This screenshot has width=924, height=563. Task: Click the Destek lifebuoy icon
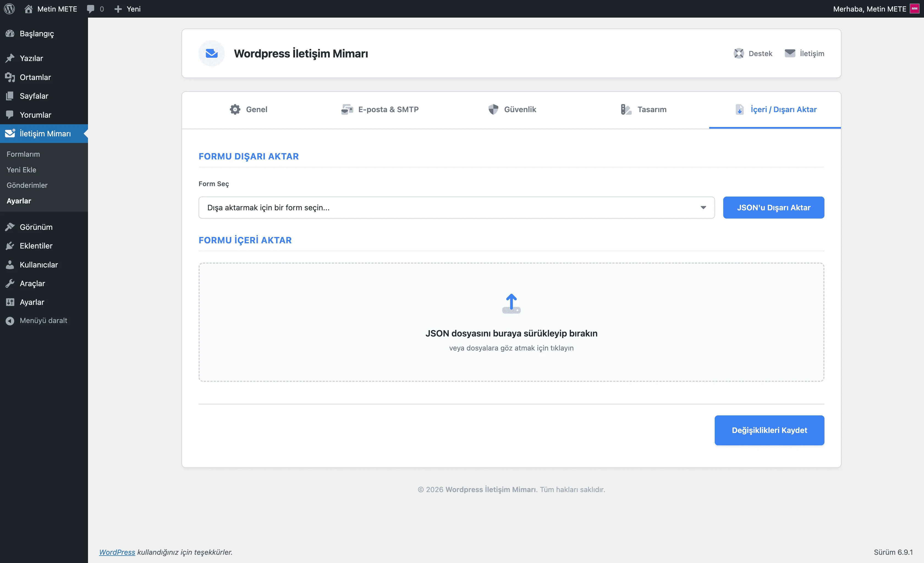[738, 53]
